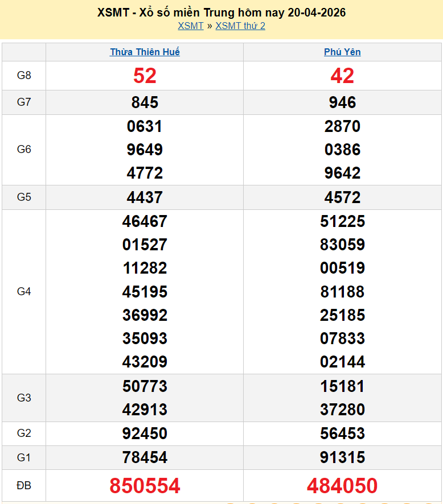This screenshot has width=443, height=504.
Task: Select G4 number 01527
Action: click(145, 245)
